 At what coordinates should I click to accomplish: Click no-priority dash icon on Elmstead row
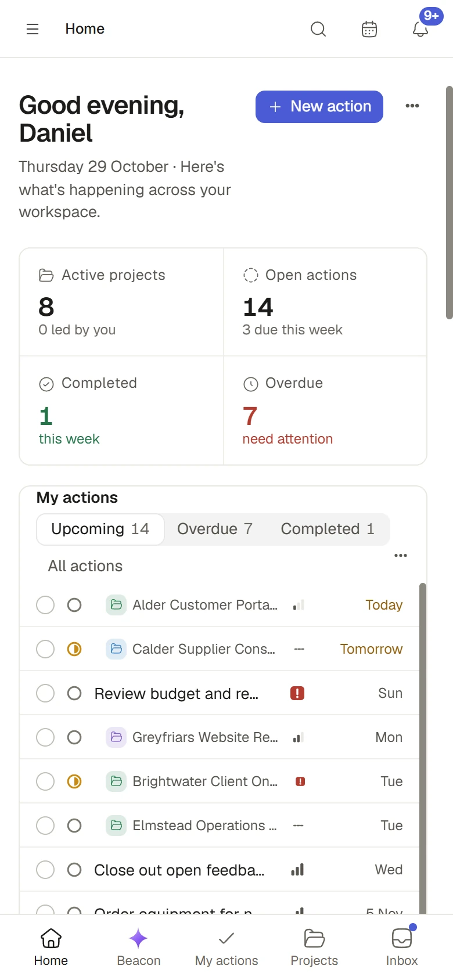point(299,826)
